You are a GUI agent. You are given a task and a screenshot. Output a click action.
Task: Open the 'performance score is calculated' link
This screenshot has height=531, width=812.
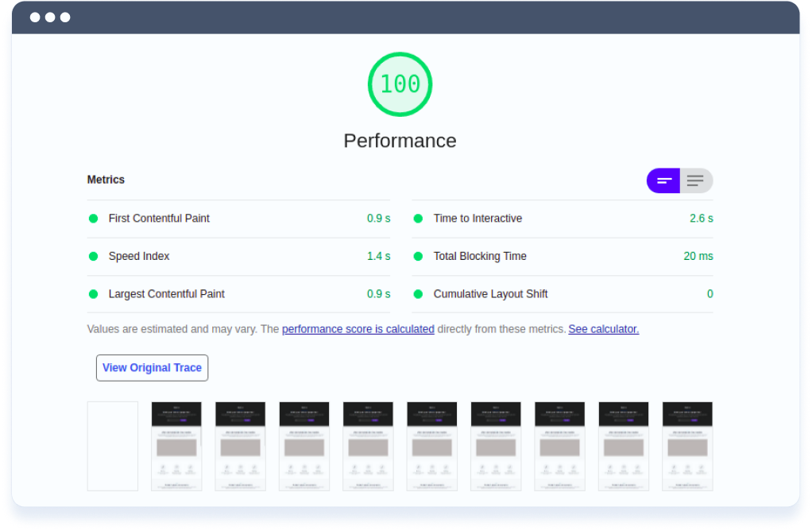tap(358, 329)
